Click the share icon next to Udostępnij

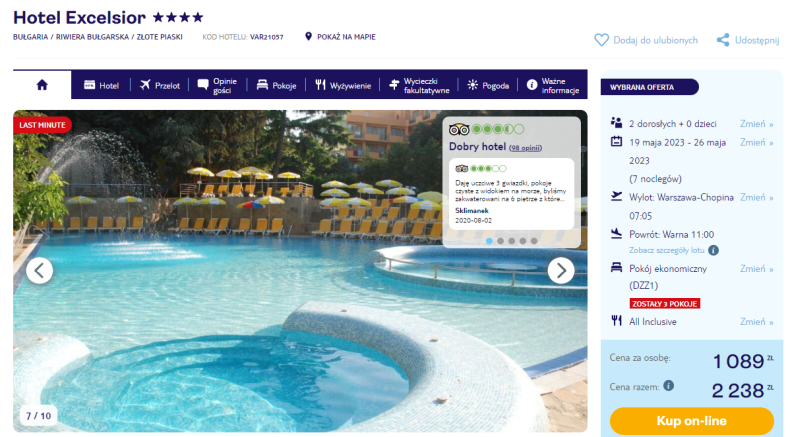pyautogui.click(x=723, y=40)
